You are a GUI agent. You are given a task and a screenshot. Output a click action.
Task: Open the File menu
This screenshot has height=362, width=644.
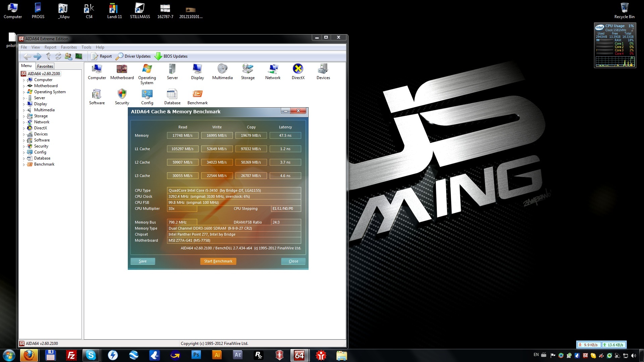[24, 47]
